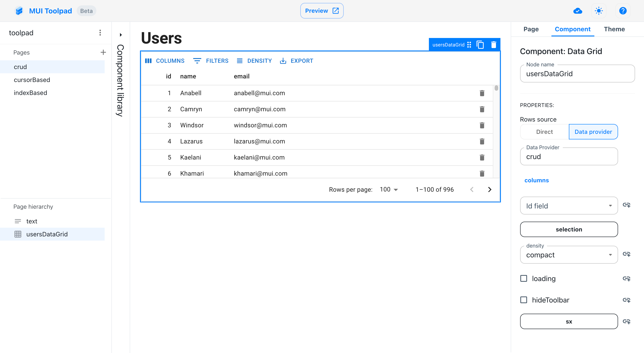Switch to the Theme tab
This screenshot has width=644, height=353.
pyautogui.click(x=614, y=29)
